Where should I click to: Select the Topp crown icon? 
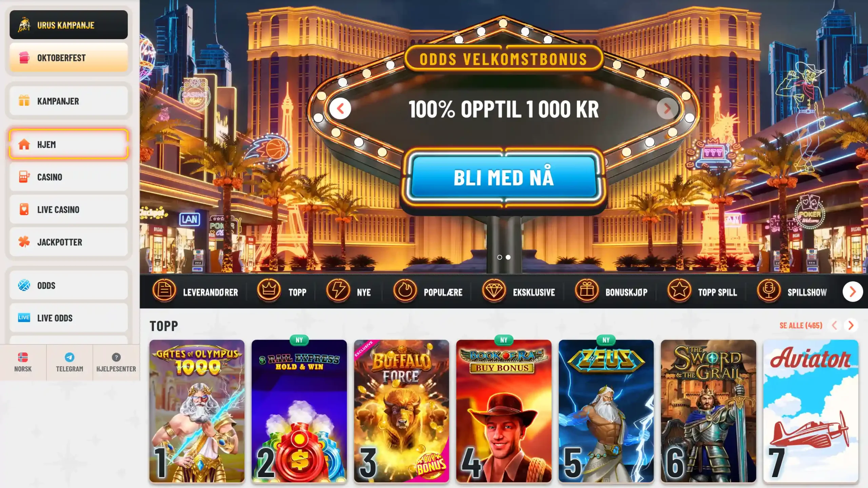269,291
